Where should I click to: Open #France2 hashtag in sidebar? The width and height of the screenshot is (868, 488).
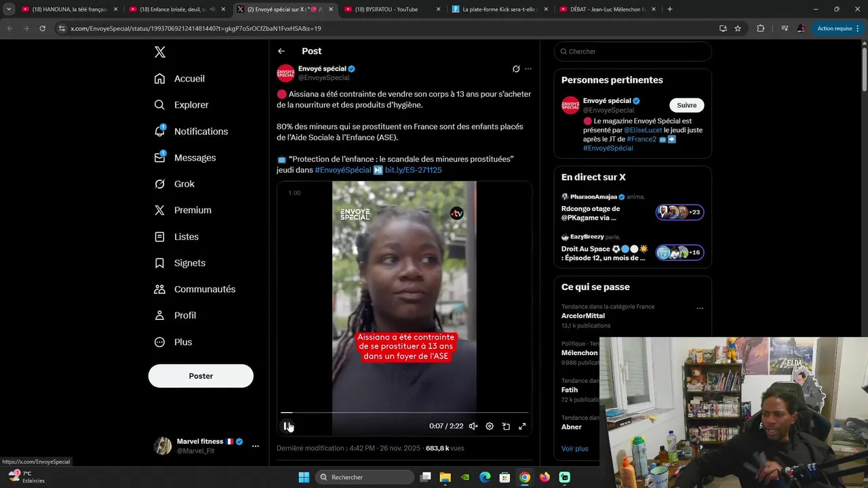click(x=642, y=139)
